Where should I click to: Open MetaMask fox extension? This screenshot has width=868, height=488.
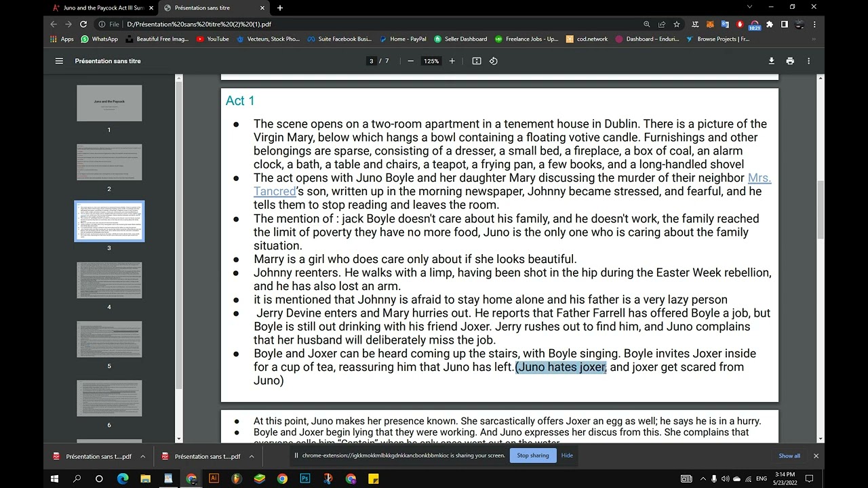(x=710, y=24)
